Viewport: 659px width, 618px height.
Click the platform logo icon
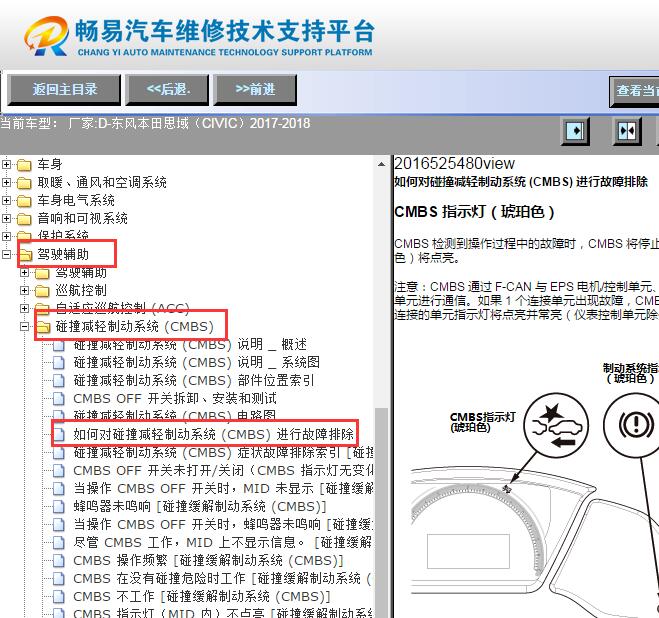(x=46, y=36)
